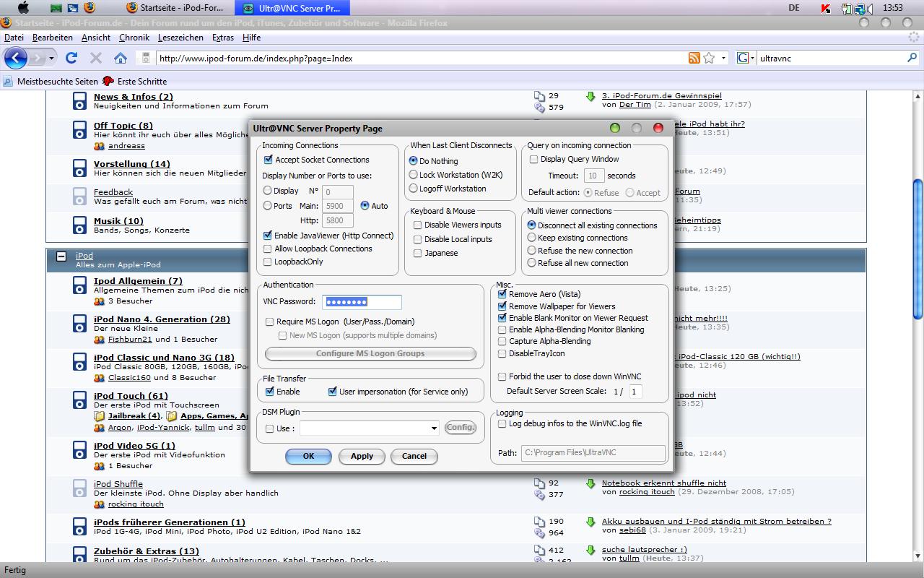Select the Display port radio button
The height and width of the screenshot is (578, 924).
tap(268, 191)
